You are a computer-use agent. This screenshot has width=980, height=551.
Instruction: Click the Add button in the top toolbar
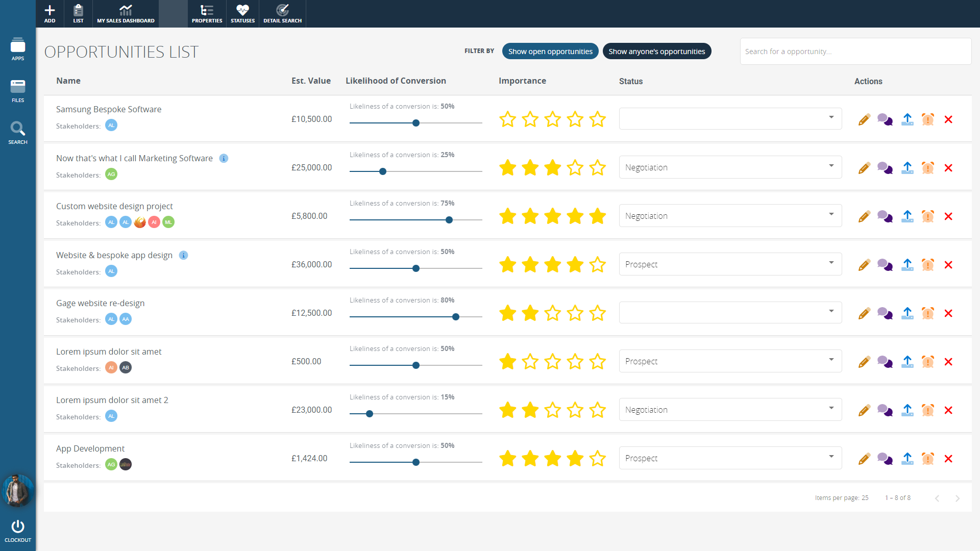click(50, 14)
